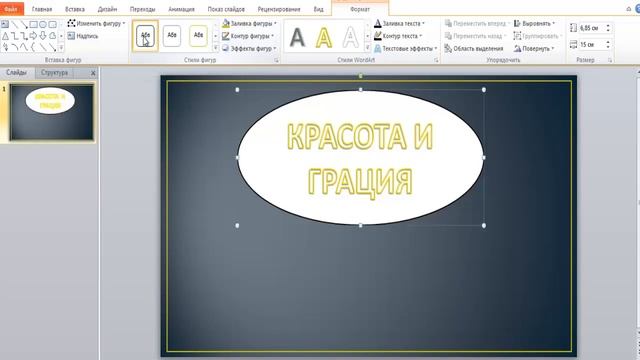
Task: Click the oval's right-middle resize handle
Action: (484, 158)
